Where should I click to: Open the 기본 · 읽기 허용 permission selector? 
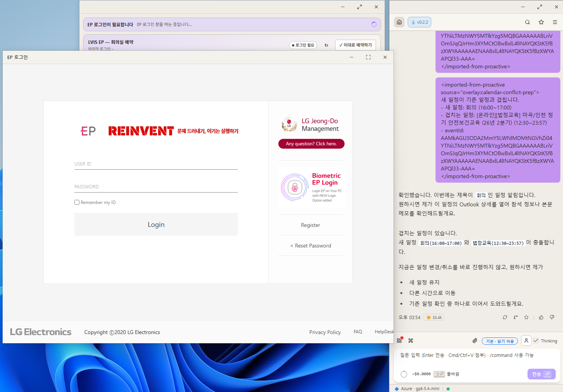(500, 341)
